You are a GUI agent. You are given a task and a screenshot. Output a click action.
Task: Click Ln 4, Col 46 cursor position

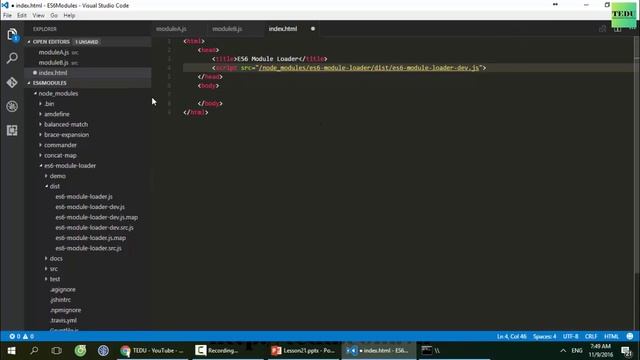pos(511,336)
